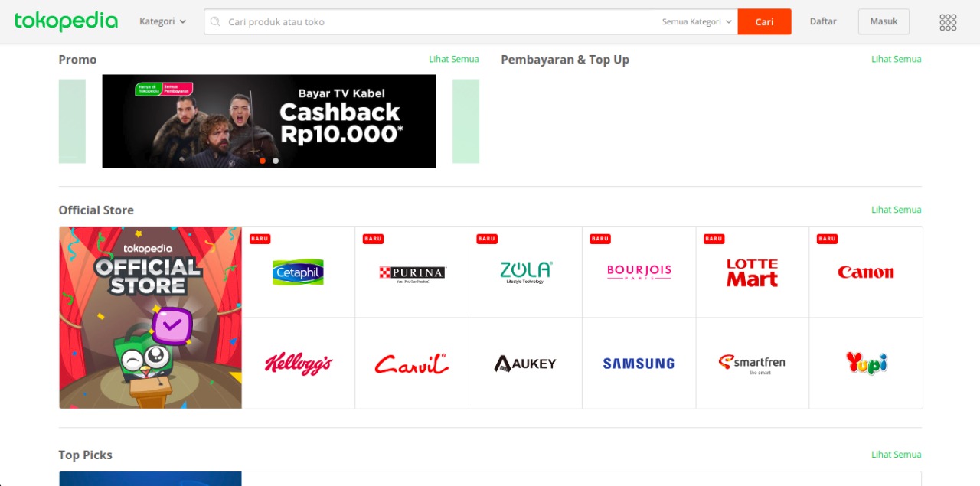Open the Daftar registration link
The height and width of the screenshot is (486, 980).
pyautogui.click(x=823, y=21)
